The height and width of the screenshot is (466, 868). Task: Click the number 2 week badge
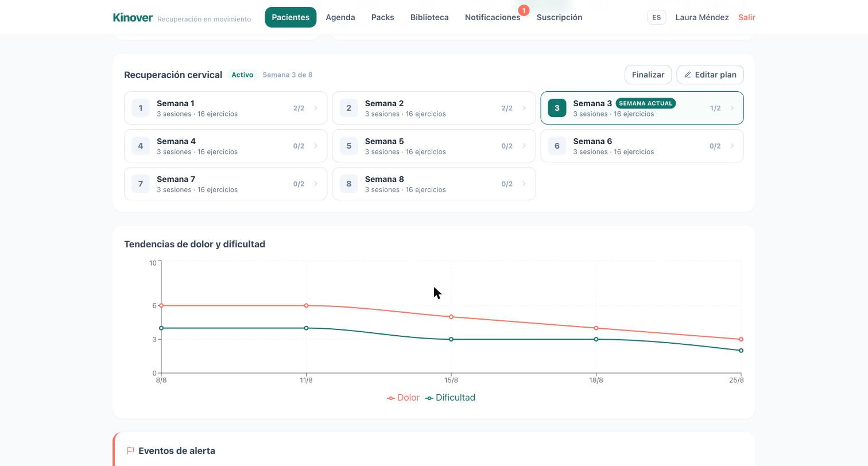coord(348,108)
